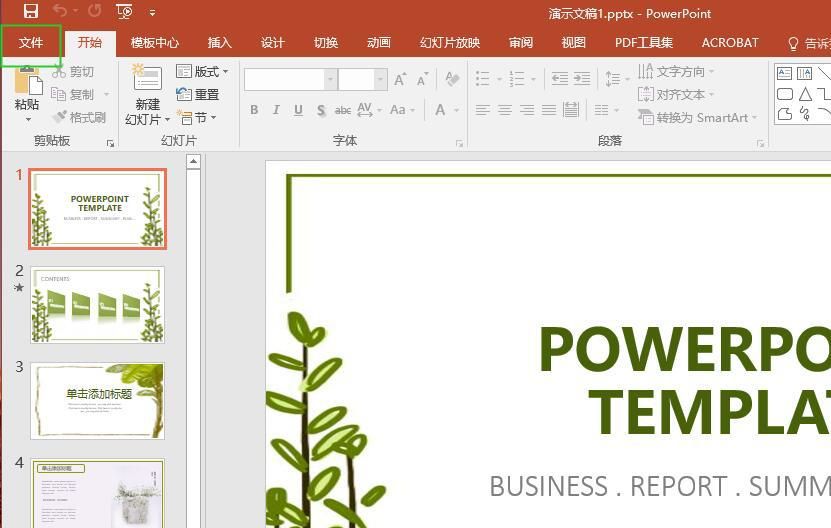
Task: Toggle align text left
Action: point(482,110)
